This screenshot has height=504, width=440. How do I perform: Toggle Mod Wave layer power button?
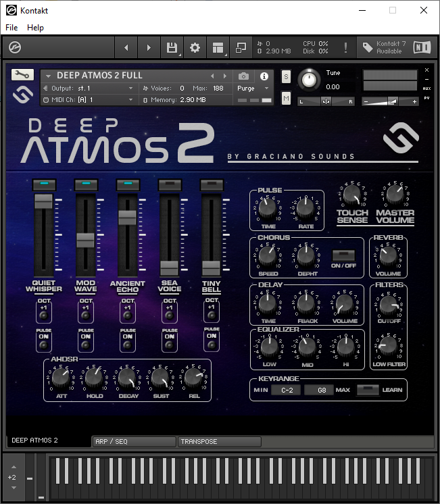[86, 185]
